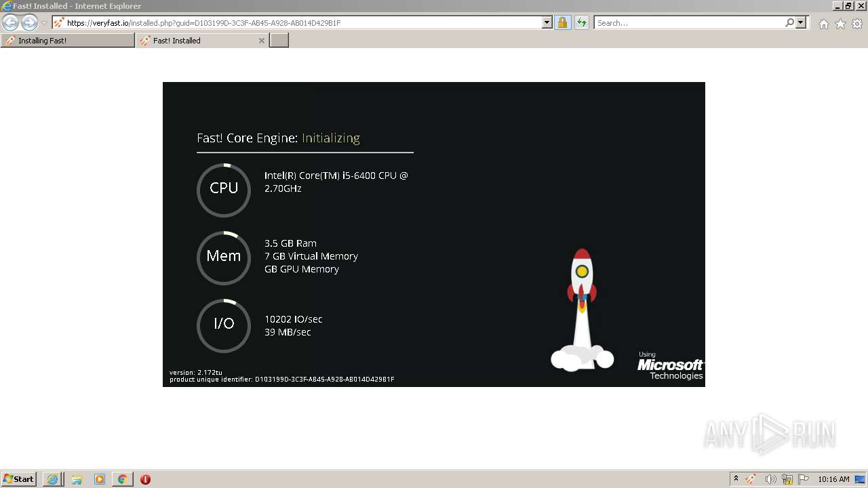
Task: Click the veryfast.io address bar URL
Action: pyautogui.click(x=203, y=23)
